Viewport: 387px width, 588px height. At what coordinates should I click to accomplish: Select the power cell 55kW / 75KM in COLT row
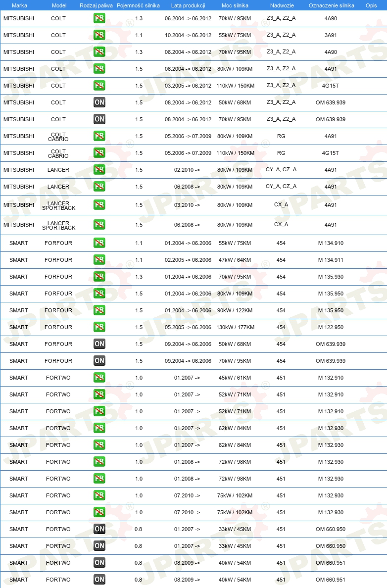(x=235, y=35)
